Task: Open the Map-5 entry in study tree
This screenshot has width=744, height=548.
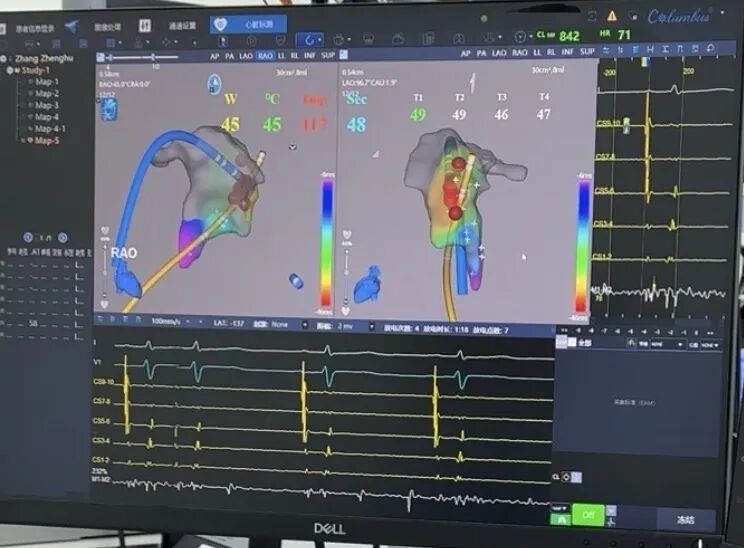Action: tap(46, 140)
